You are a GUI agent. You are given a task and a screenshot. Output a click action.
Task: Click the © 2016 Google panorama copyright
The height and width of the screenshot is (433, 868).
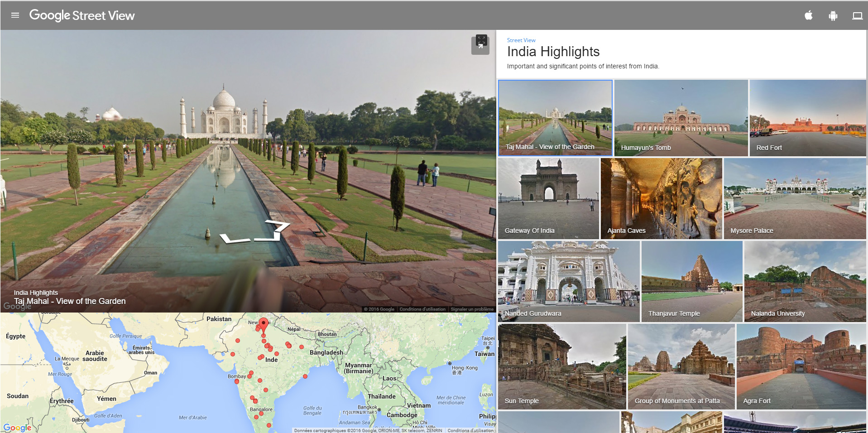[x=379, y=309]
